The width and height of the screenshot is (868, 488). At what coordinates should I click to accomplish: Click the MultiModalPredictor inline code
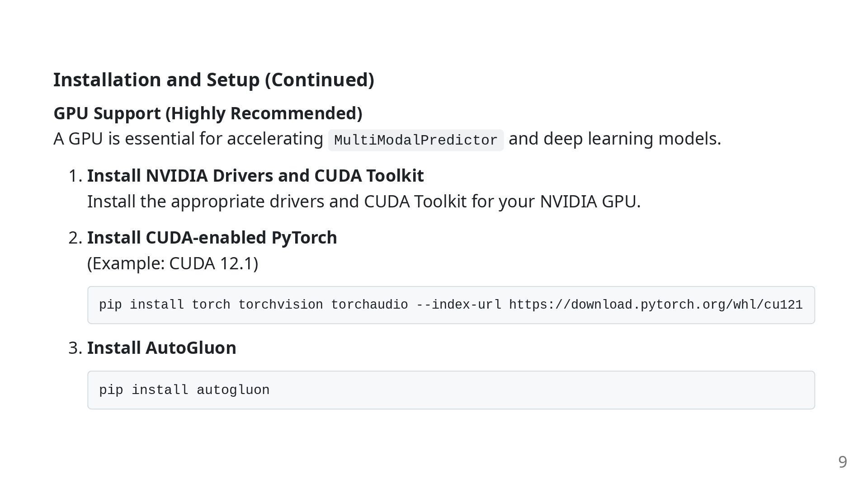pos(416,140)
